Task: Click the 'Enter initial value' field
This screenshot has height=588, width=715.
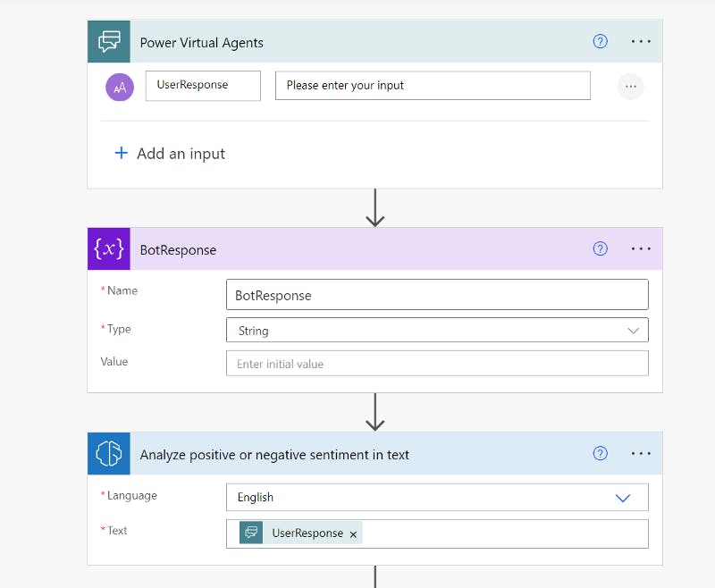Action: 437,364
